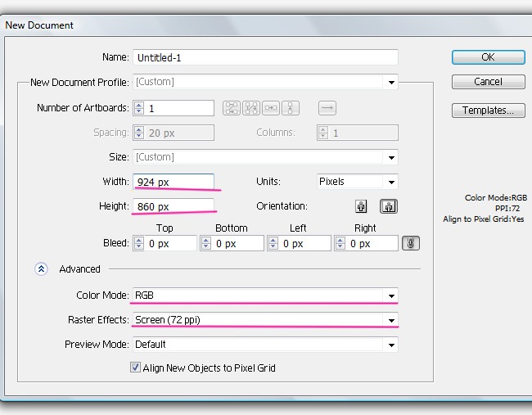Click the Templates... button
The height and width of the screenshot is (415, 532).
(488, 111)
